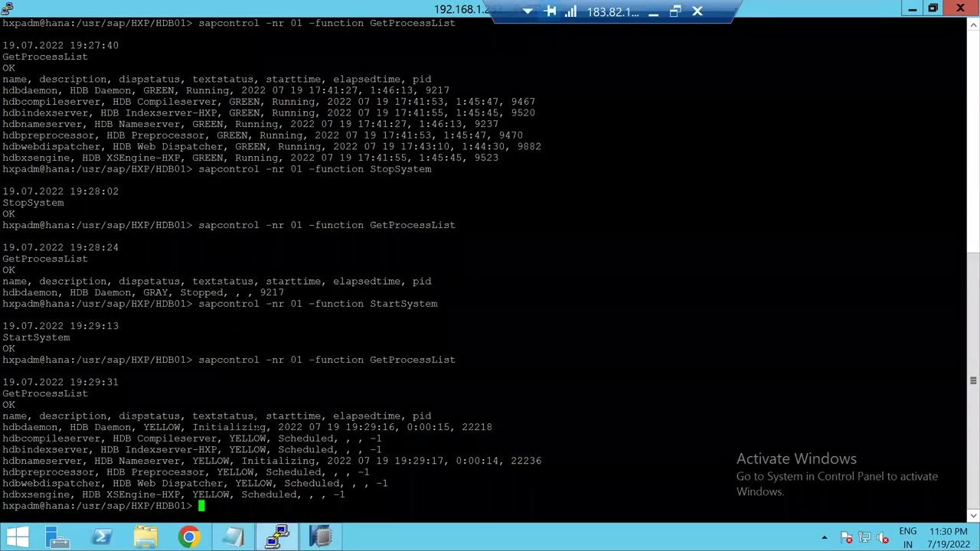This screenshot has width=980, height=551.
Task: Click the 'StopSystem' command line text
Action: (x=315, y=169)
